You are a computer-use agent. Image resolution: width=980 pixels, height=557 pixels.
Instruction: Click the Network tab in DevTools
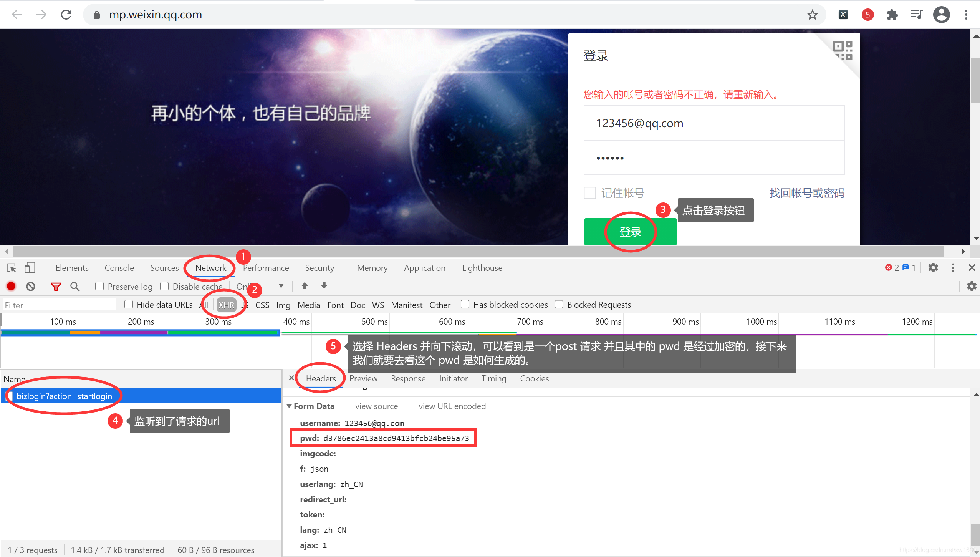tap(210, 267)
